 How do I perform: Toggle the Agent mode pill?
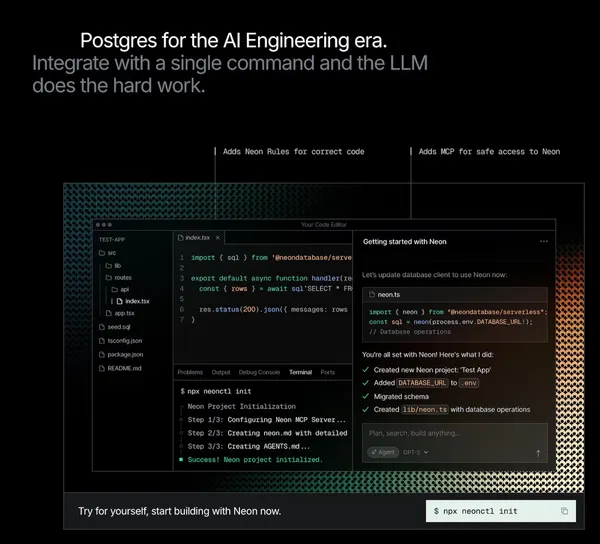(x=383, y=452)
